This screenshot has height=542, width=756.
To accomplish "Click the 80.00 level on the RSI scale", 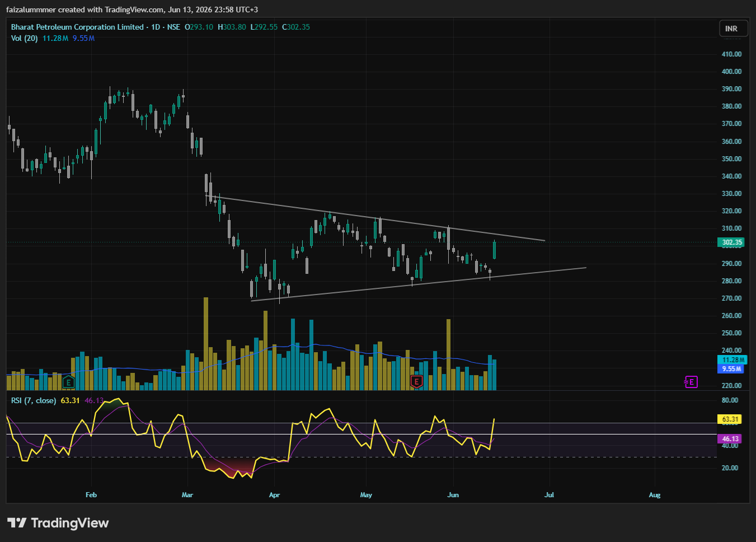I will tap(730, 400).
